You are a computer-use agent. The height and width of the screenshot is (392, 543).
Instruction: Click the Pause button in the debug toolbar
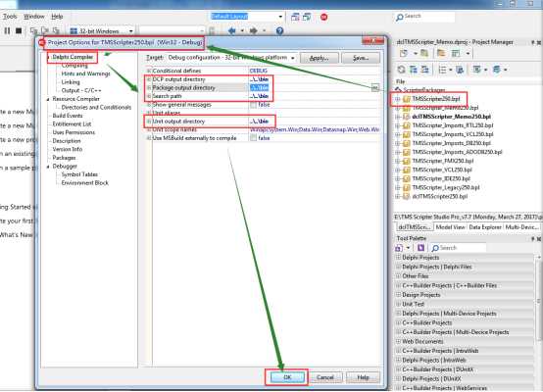click(7, 30)
